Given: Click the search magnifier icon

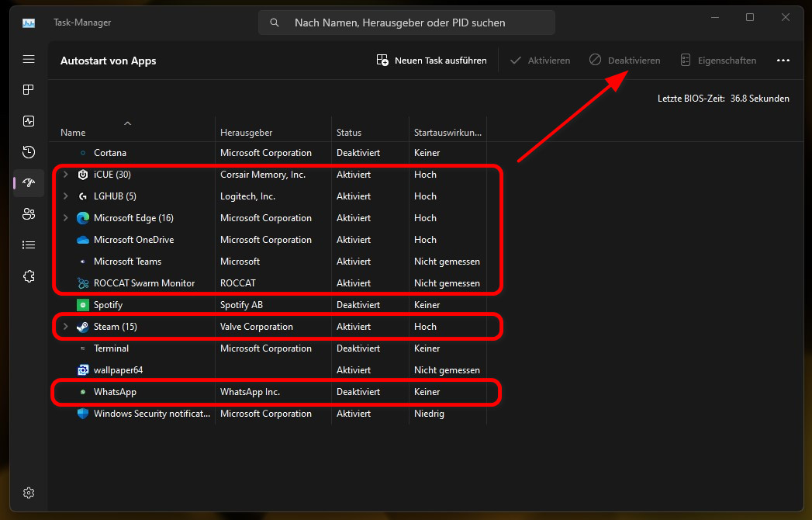Looking at the screenshot, I should point(275,23).
